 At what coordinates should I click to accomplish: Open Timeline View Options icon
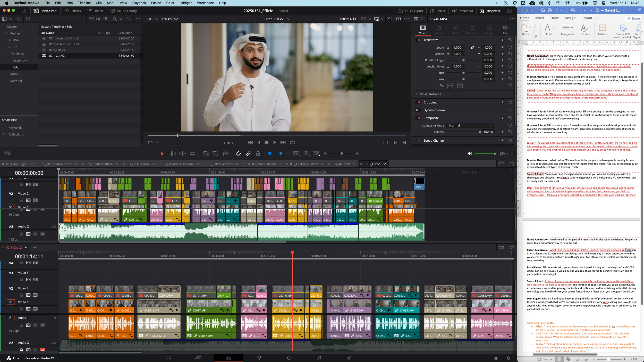[x=7, y=154]
